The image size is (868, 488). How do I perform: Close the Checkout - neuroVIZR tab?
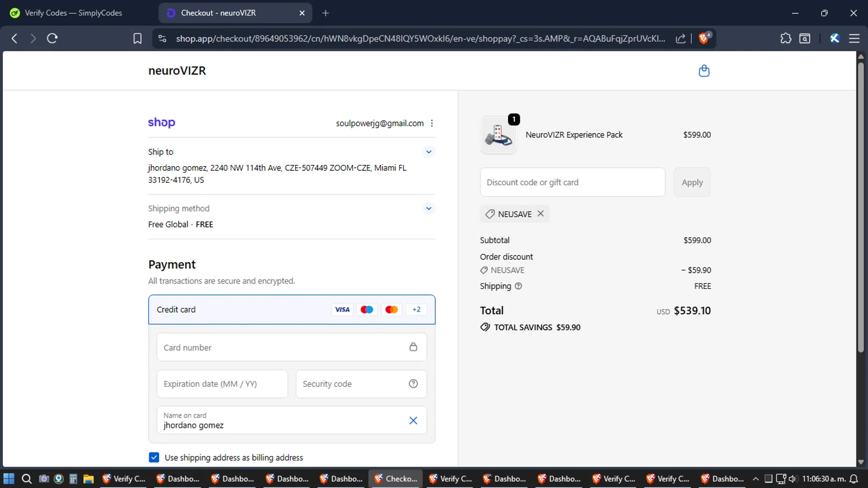coord(302,13)
